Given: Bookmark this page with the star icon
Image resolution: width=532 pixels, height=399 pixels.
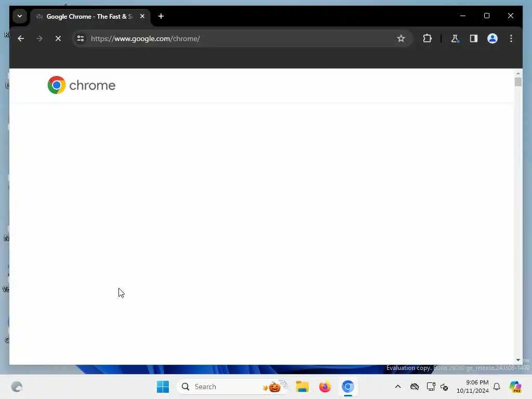Looking at the screenshot, I should pyautogui.click(x=401, y=38).
